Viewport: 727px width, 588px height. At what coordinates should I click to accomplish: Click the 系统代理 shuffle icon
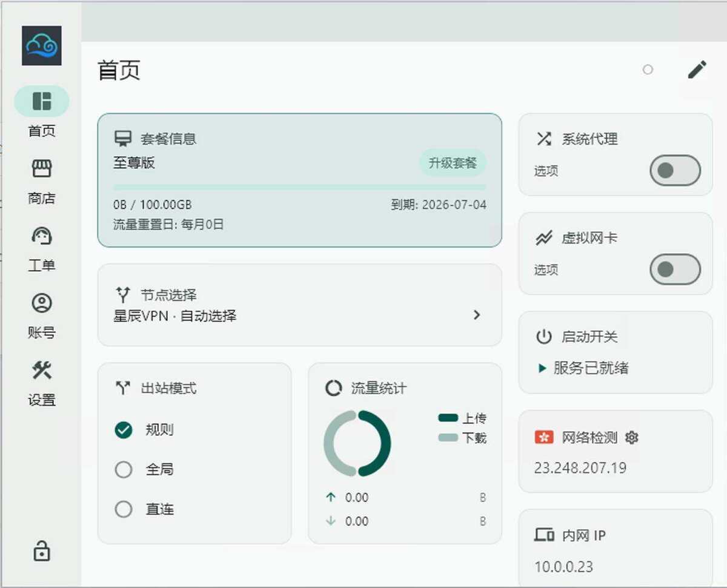[x=544, y=139]
